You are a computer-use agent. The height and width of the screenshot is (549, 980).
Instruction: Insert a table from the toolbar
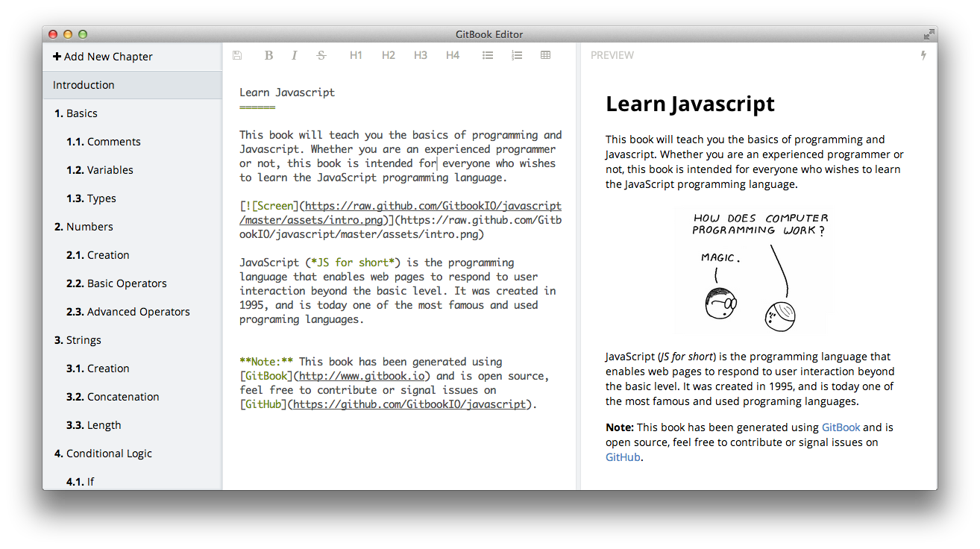(546, 55)
